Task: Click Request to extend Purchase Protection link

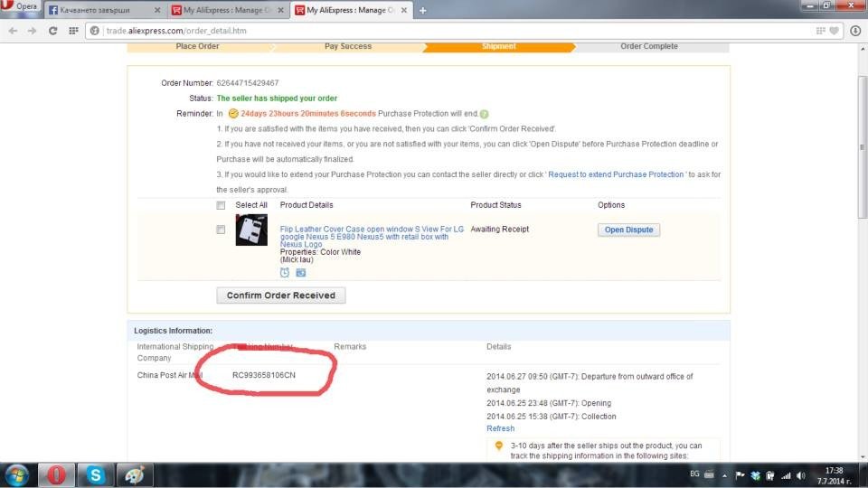Action: [616, 174]
